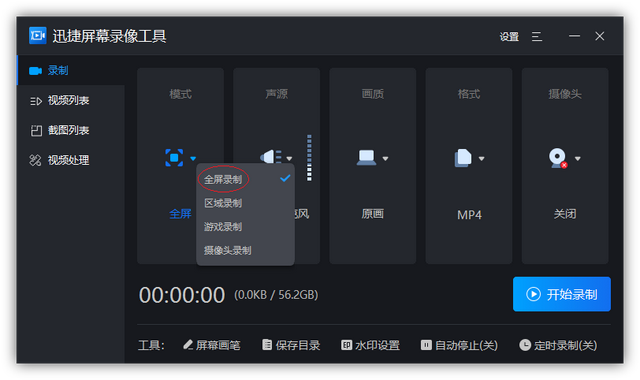This screenshot has width=640, height=380.
Task: Toggle 定时录制(关) scheduled recording
Action: (x=558, y=345)
